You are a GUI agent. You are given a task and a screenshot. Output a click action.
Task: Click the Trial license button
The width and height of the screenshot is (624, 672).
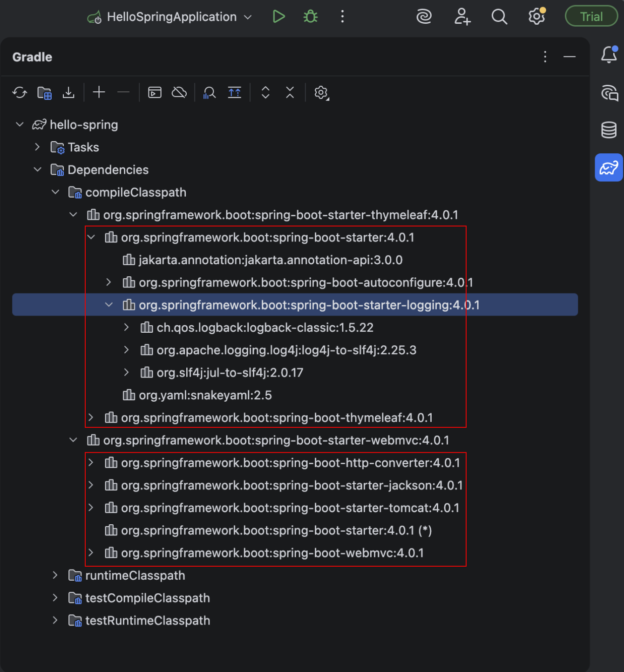[x=591, y=17]
